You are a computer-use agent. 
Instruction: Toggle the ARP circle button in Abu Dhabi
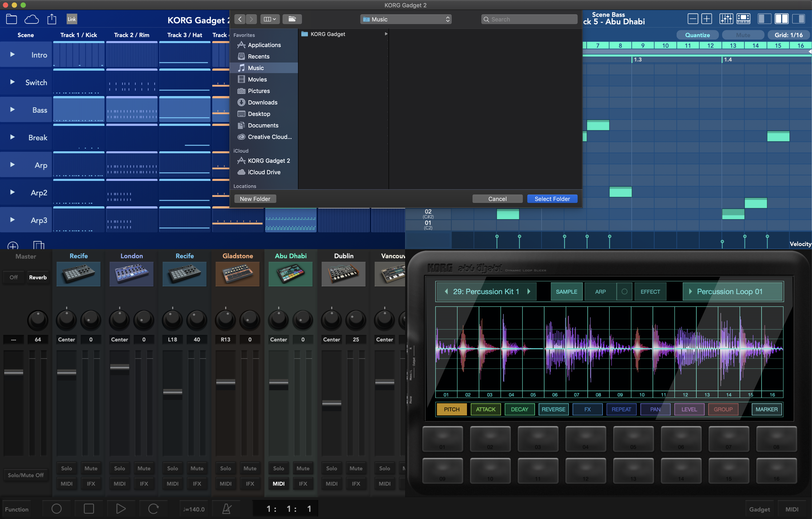624,292
